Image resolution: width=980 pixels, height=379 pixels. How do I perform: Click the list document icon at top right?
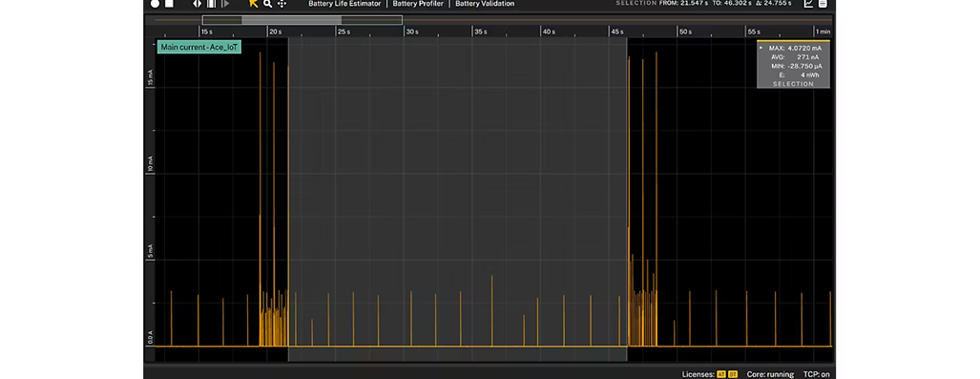(x=824, y=4)
